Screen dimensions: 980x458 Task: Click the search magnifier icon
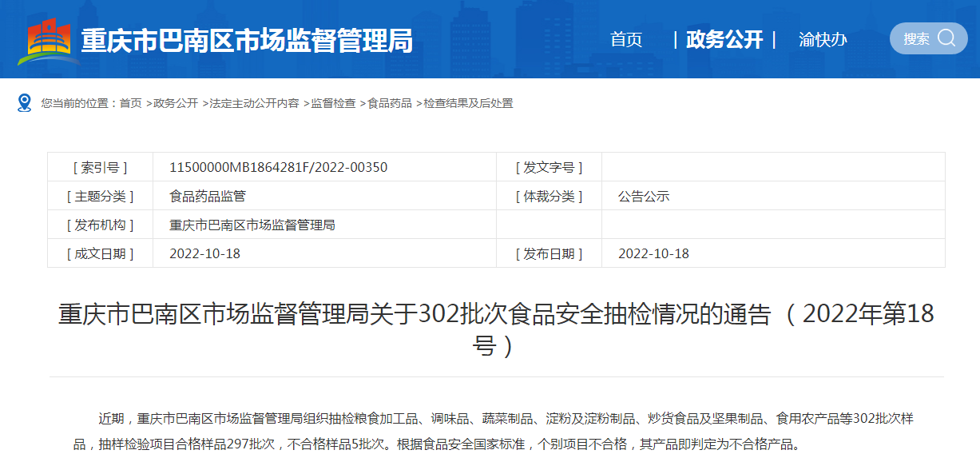click(x=946, y=38)
